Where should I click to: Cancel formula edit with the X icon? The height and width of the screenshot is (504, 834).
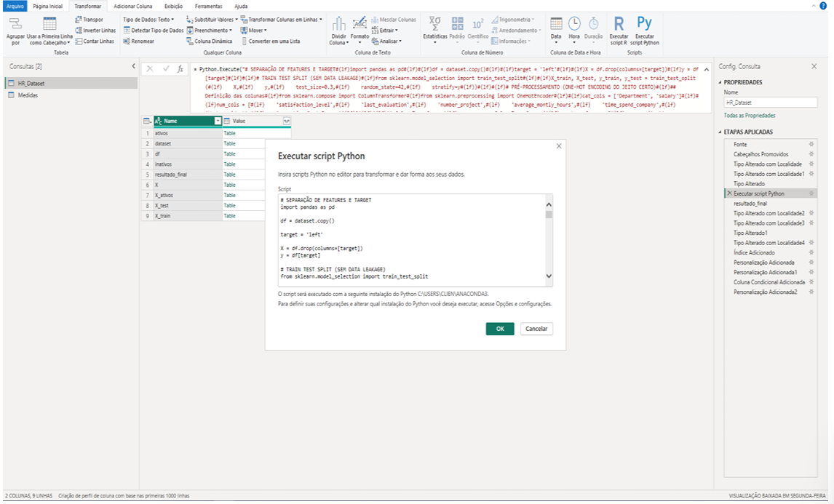click(x=150, y=68)
